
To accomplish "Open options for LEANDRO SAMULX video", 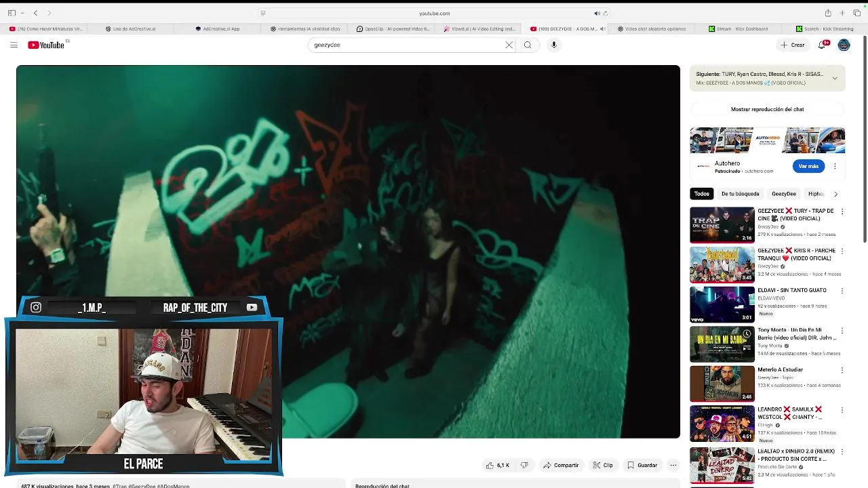I will tap(842, 410).
